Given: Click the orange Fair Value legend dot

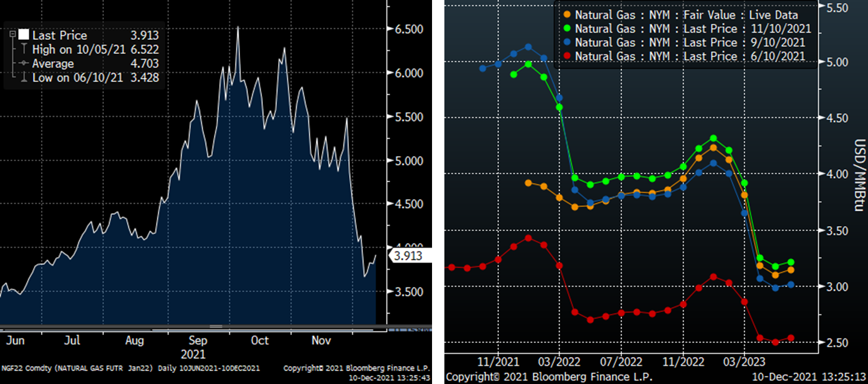Looking at the screenshot, I should coord(566,15).
